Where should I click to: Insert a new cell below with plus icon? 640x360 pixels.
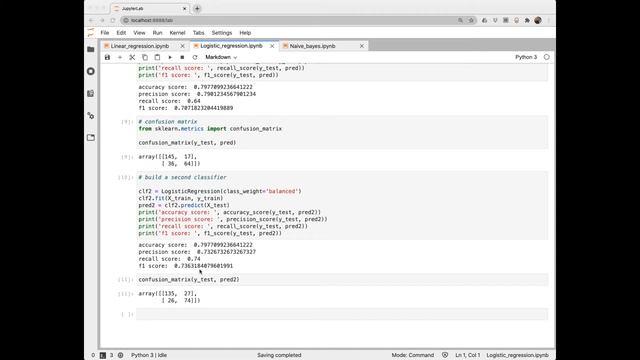120,58
